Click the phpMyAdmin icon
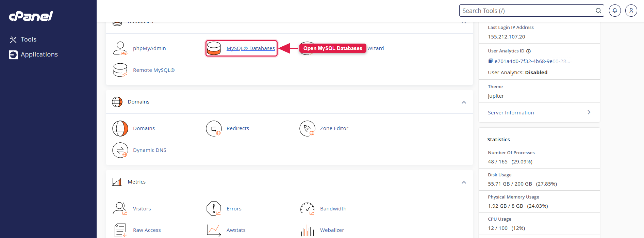The height and width of the screenshot is (238, 644). 120,48
